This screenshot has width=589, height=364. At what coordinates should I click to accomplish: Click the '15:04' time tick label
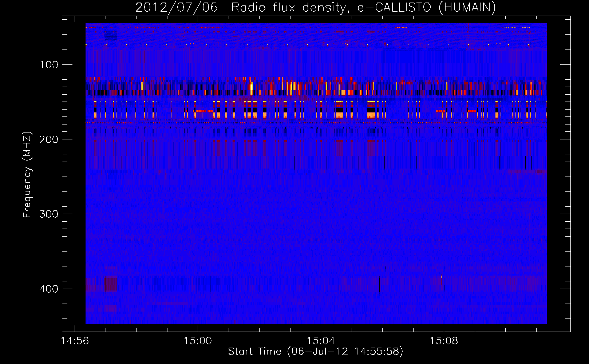point(321,341)
